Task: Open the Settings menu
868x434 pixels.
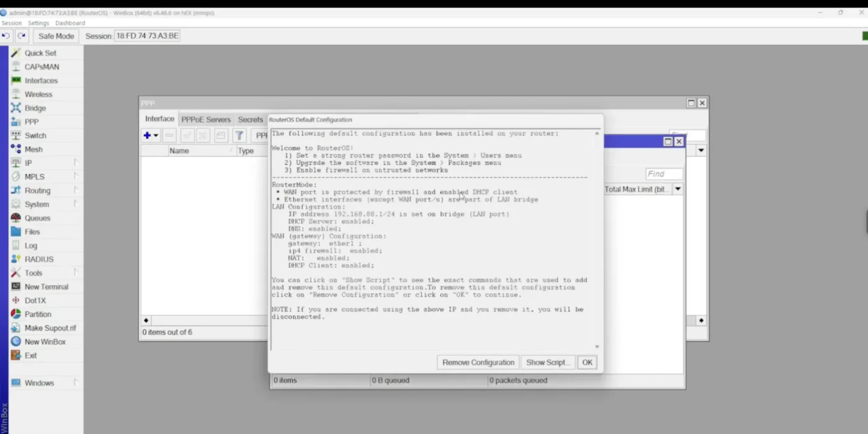Action: [x=38, y=23]
